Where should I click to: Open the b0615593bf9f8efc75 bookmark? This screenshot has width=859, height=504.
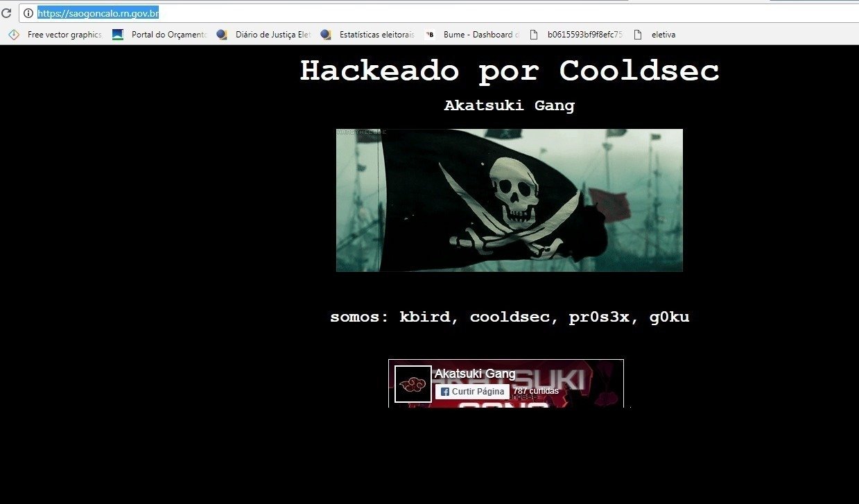(584, 35)
